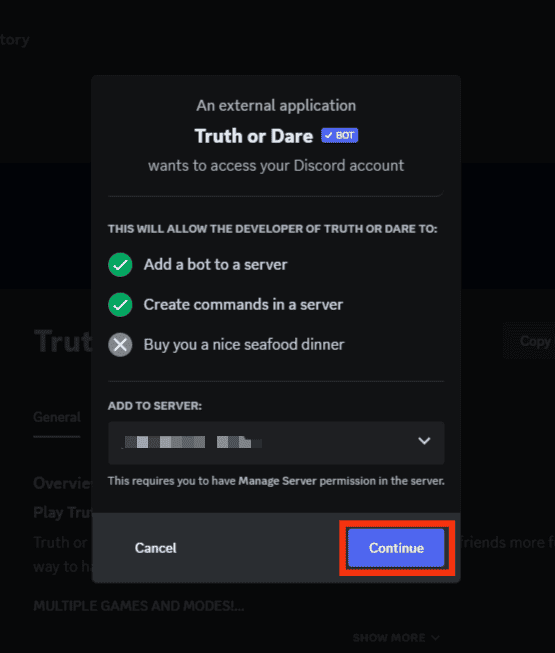Image resolution: width=555 pixels, height=653 pixels.
Task: Click the blurred server name in dropdown
Action: 192,442
